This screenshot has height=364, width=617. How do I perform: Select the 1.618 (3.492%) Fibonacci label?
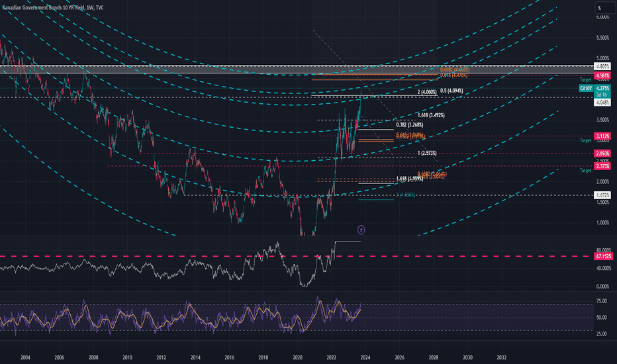click(431, 115)
